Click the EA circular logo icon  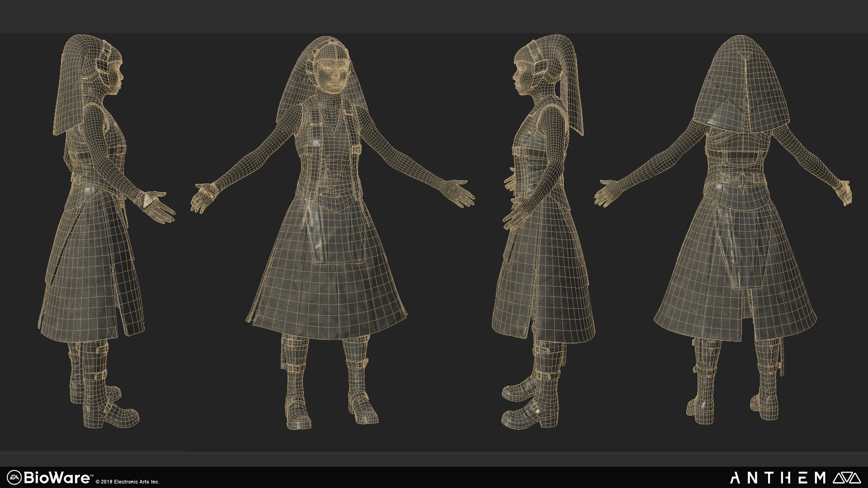point(14,478)
